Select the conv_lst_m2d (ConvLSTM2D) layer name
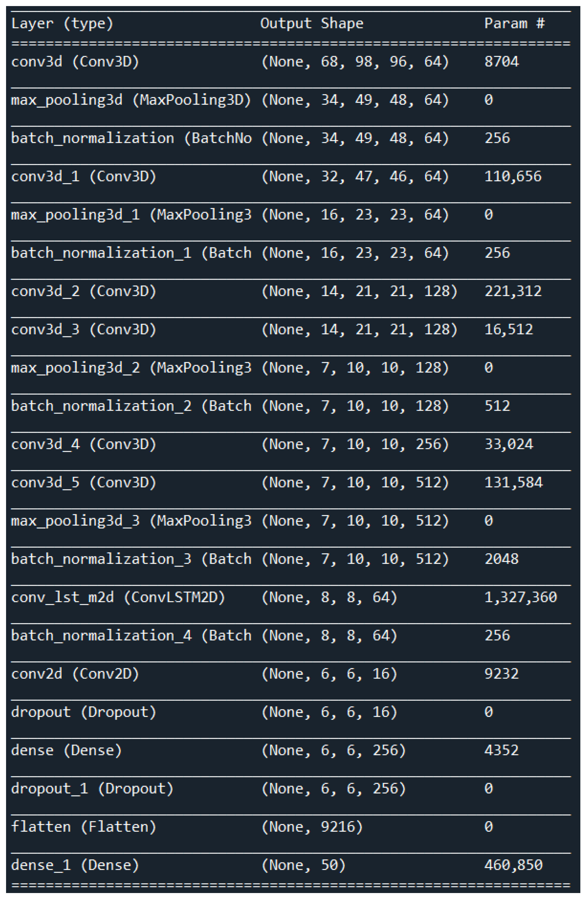588x901 pixels. (118, 597)
